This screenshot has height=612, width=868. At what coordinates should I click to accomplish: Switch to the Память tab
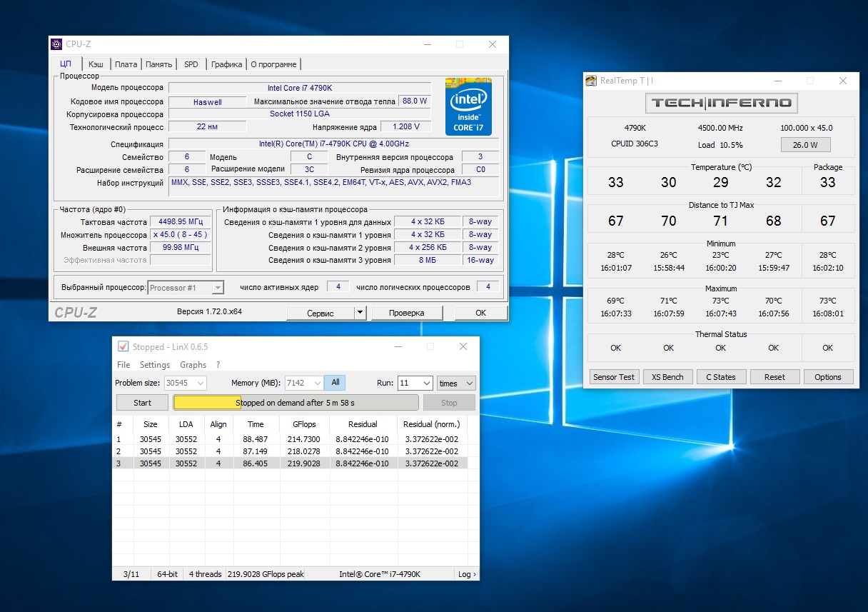(158, 64)
